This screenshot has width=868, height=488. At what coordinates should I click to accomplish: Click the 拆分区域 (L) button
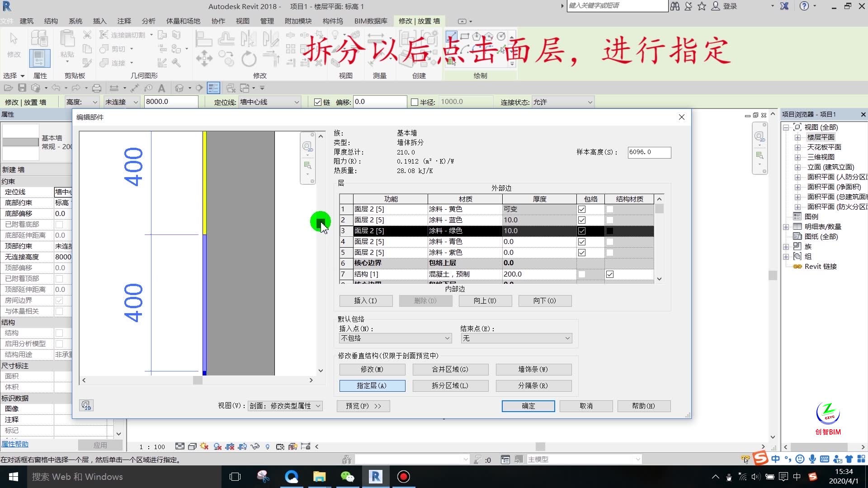(449, 385)
